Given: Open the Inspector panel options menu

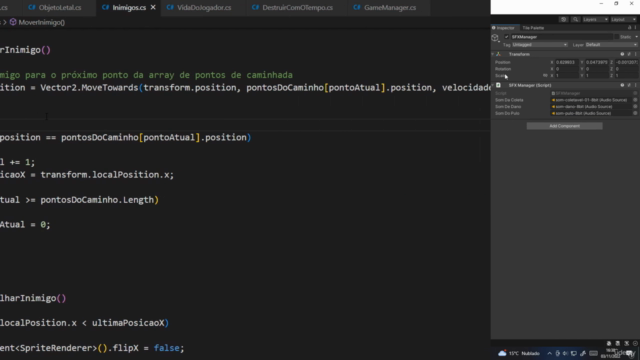Looking at the screenshot, I should (635, 28).
